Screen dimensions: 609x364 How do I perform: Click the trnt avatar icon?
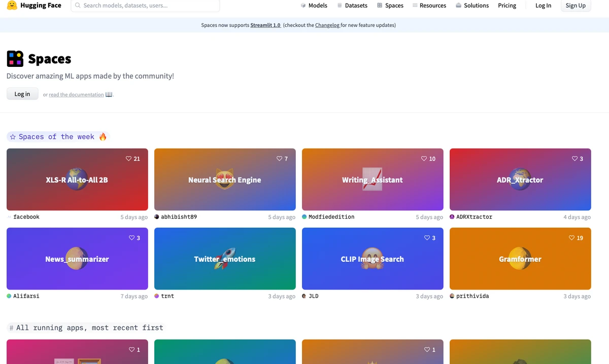[x=157, y=296]
